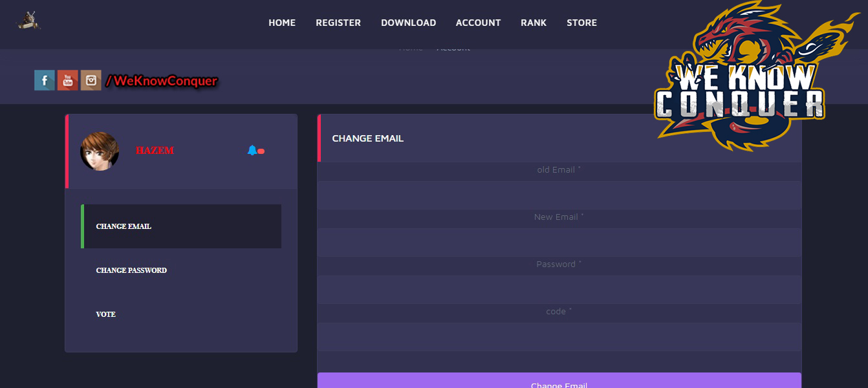This screenshot has width=868, height=388.
Task: Click the code input field
Action: (559, 337)
